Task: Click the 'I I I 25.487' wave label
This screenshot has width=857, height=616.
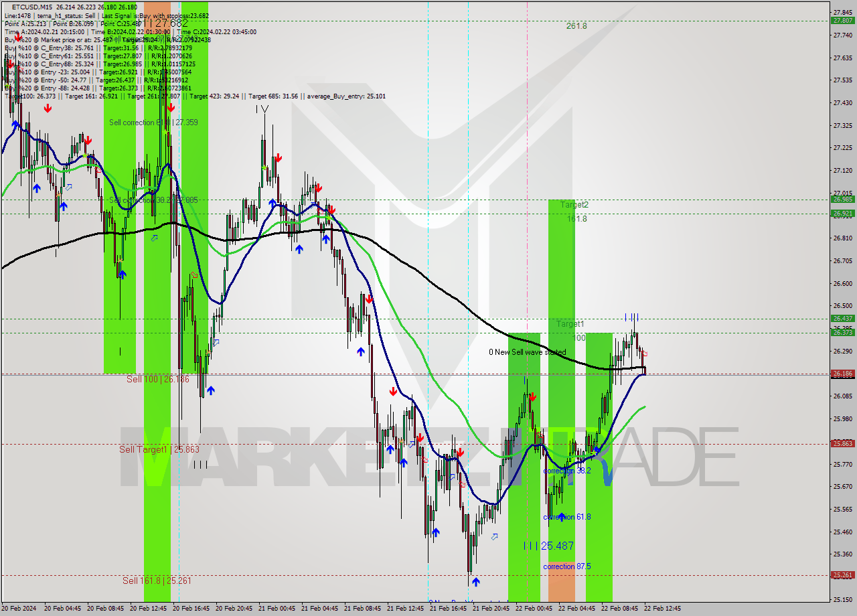Action: pos(548,546)
